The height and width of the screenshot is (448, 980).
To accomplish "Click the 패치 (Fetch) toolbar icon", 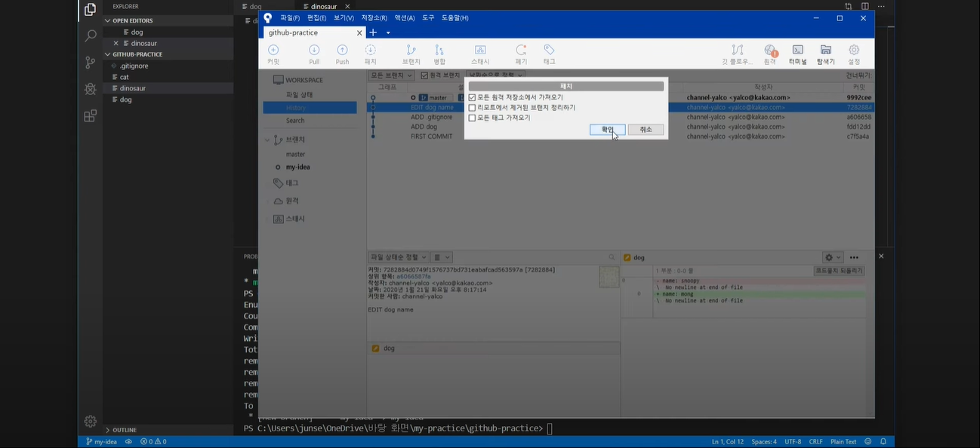I will click(370, 54).
